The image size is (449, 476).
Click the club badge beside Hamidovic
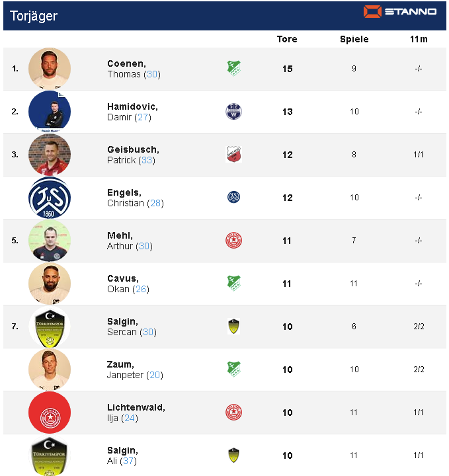234,111
